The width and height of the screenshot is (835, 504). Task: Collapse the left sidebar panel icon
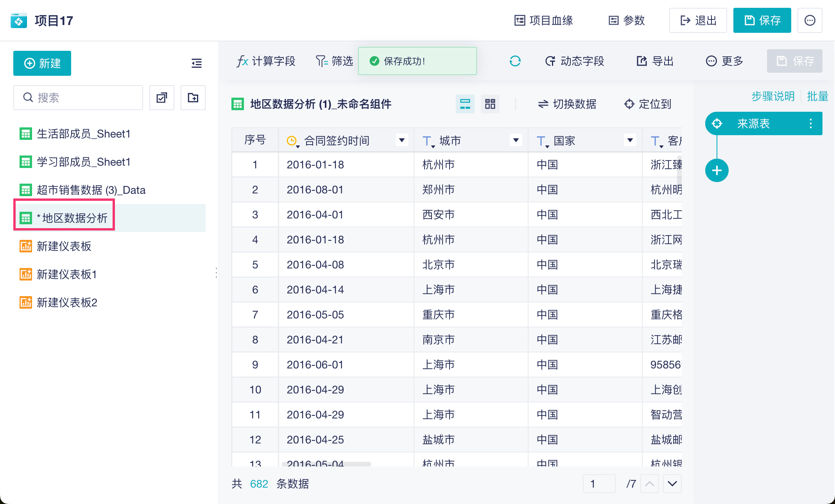click(196, 63)
